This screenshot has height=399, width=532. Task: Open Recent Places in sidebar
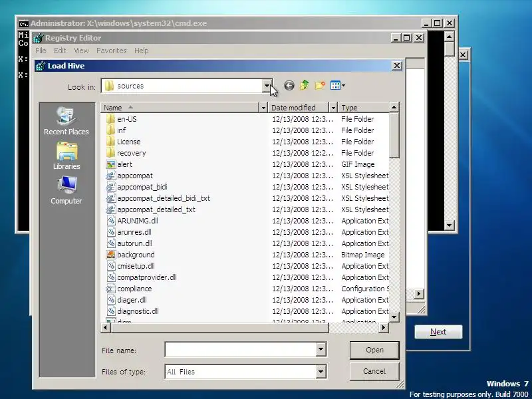point(66,121)
